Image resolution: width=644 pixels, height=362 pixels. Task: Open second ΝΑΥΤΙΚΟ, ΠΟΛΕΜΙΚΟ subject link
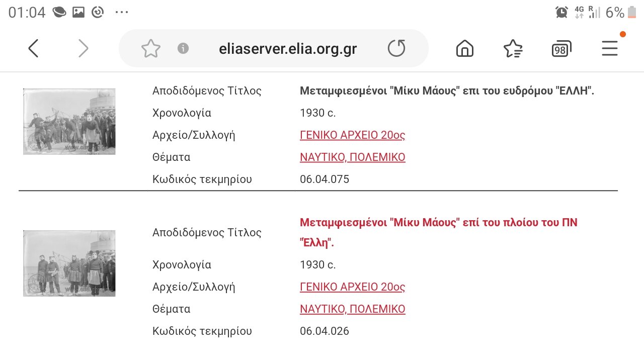[x=353, y=309]
